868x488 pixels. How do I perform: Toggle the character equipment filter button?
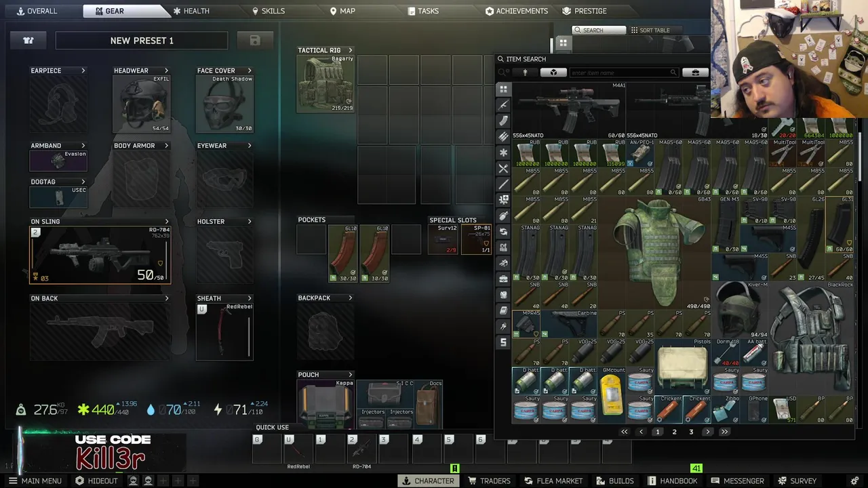click(x=525, y=73)
